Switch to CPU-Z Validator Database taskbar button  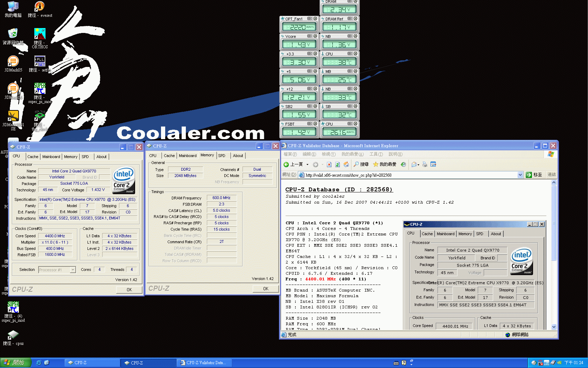point(205,363)
